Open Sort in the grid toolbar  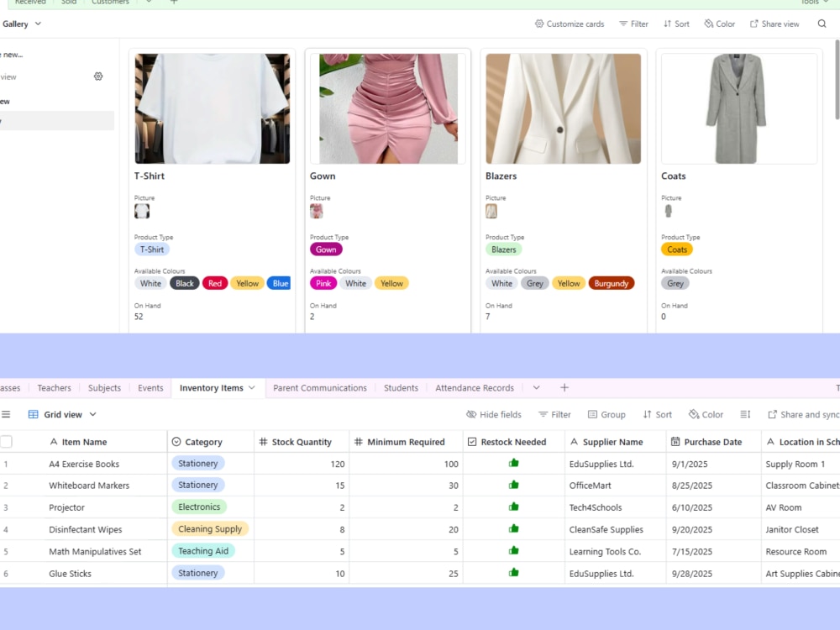[x=658, y=414]
